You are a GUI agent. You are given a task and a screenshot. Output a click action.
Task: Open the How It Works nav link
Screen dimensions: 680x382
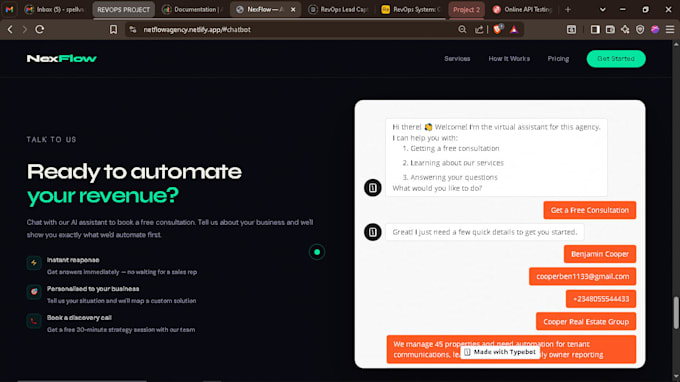[509, 59]
